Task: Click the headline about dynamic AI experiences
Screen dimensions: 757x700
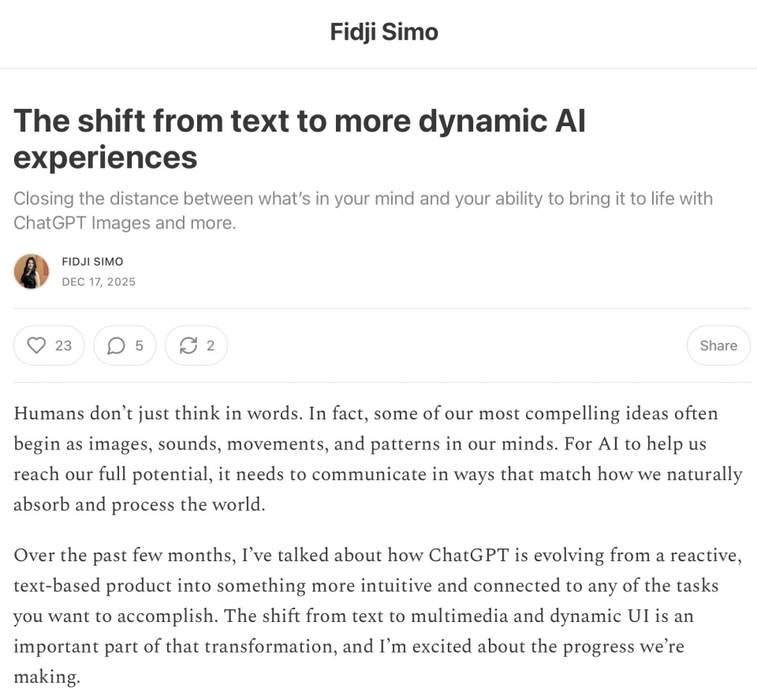Action: tap(300, 139)
